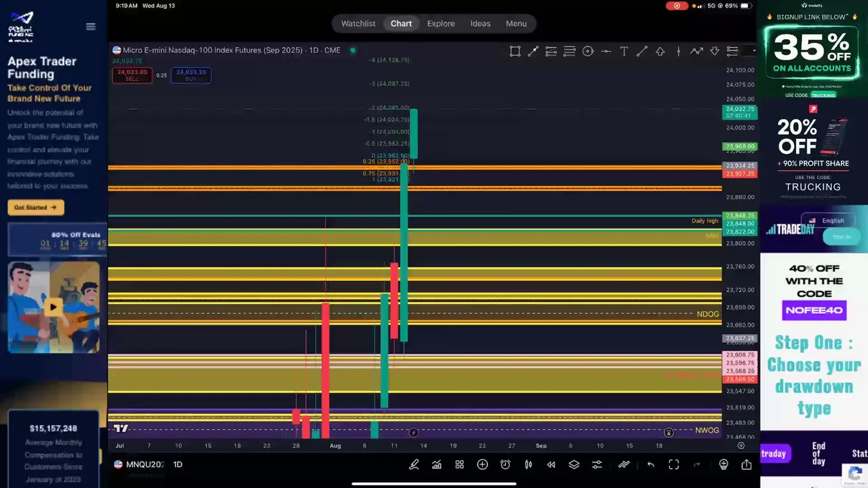This screenshot has height=488, width=868.
Task: Select the last Fib tool in the drawing bar
Action: point(732,52)
